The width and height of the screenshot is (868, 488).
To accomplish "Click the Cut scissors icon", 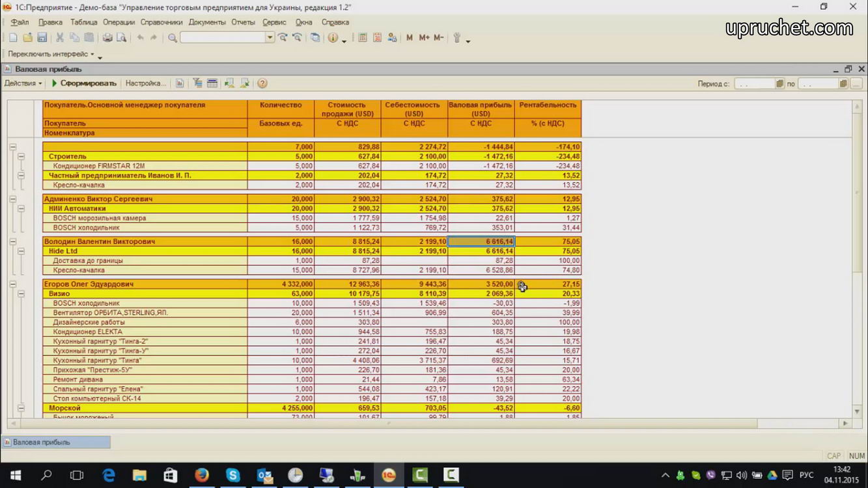I will tap(60, 38).
